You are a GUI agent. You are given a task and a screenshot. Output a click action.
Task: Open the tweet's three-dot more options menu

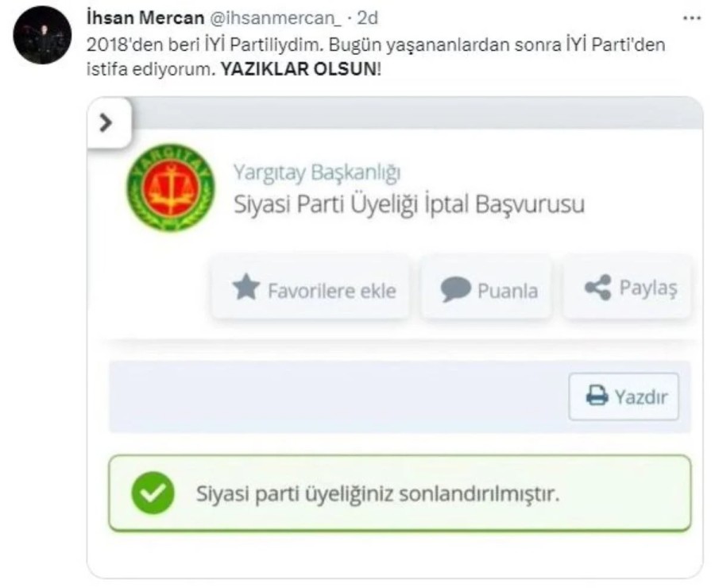click(692, 17)
